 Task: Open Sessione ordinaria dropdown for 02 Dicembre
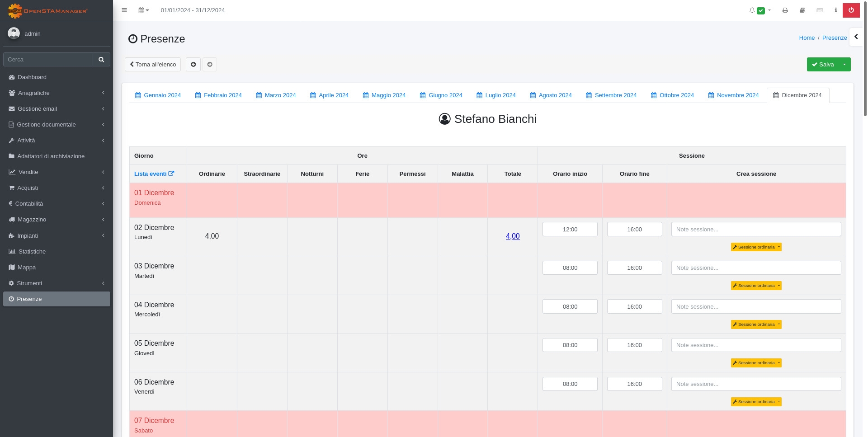779,247
